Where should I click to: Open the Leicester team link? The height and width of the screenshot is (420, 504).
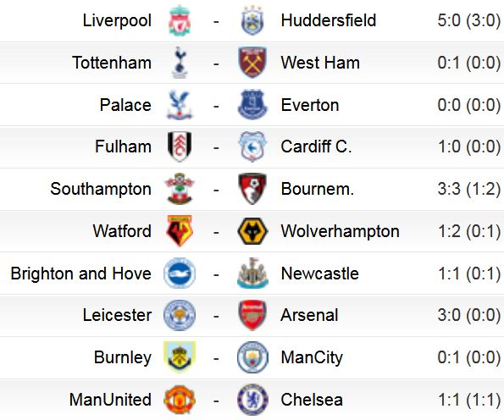117,315
